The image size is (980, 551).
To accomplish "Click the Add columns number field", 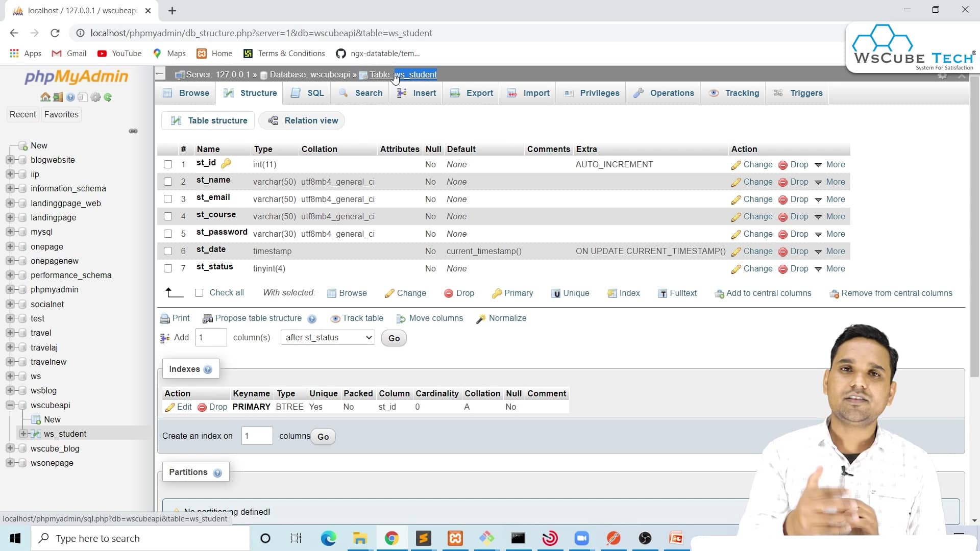I will click(211, 338).
